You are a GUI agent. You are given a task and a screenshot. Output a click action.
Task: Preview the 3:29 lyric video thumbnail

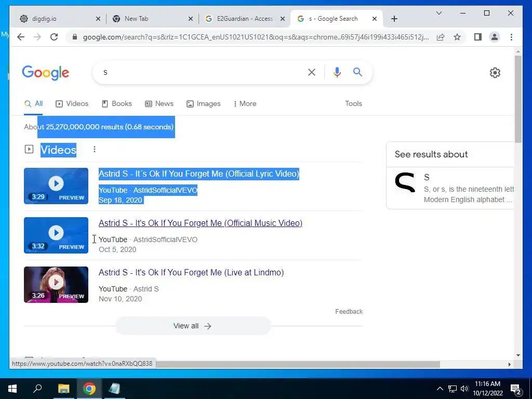[56, 186]
